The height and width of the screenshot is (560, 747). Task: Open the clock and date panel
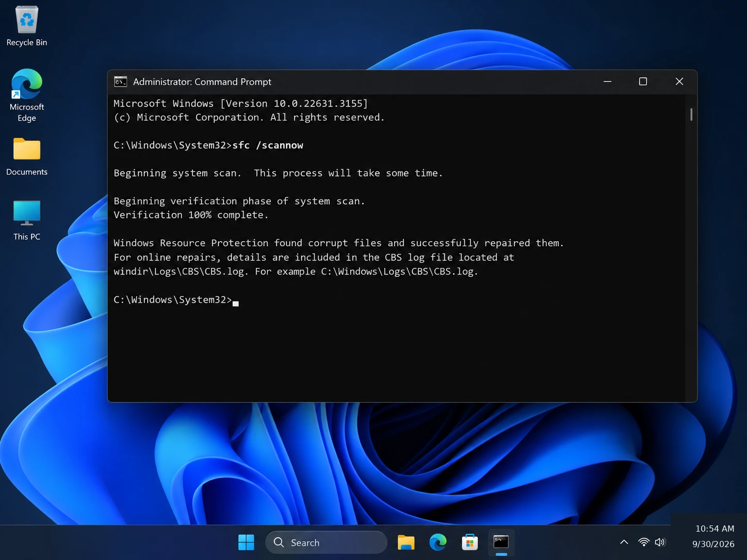(714, 536)
